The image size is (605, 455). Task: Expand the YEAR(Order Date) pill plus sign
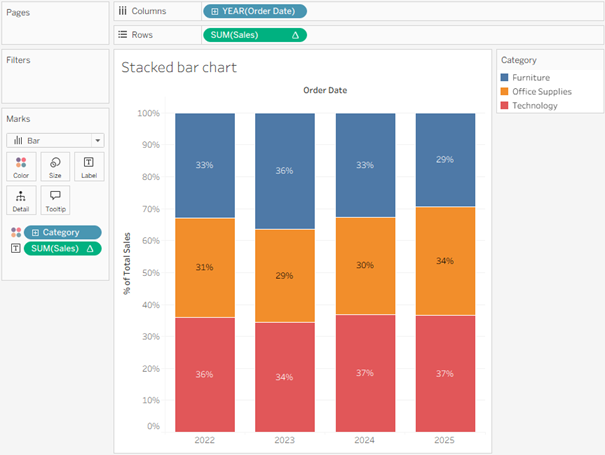(212, 12)
